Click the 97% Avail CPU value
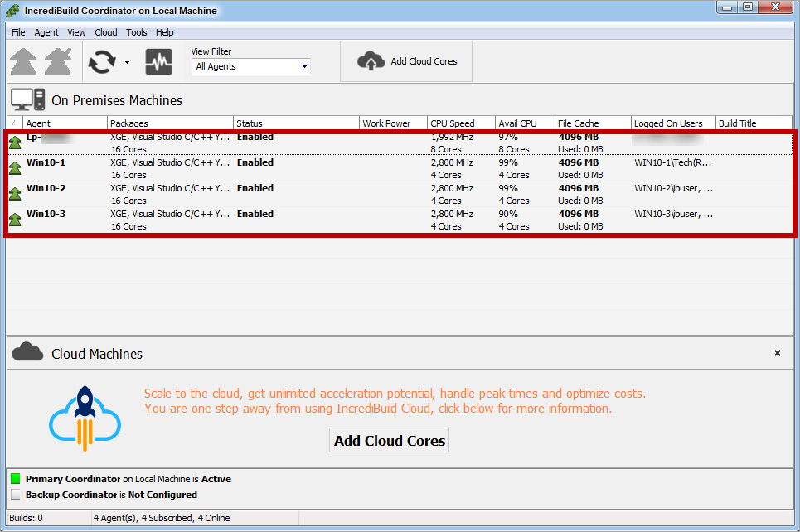The image size is (800, 532). pos(508,137)
